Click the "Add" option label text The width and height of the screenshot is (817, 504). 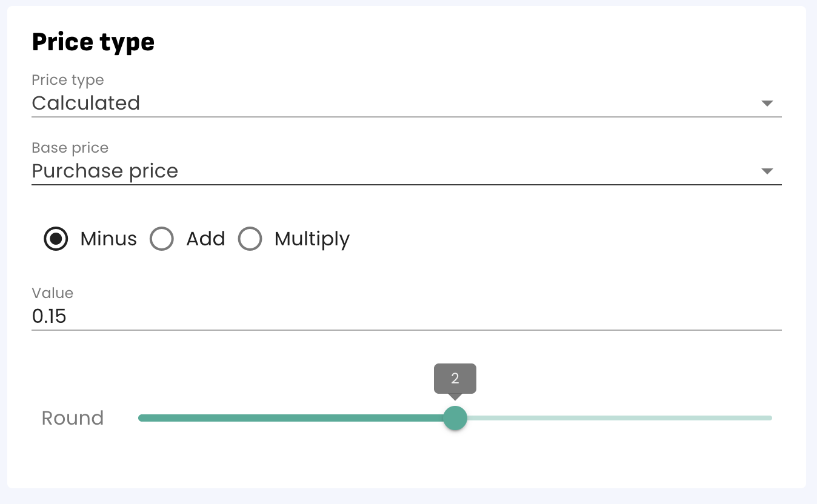coord(205,239)
